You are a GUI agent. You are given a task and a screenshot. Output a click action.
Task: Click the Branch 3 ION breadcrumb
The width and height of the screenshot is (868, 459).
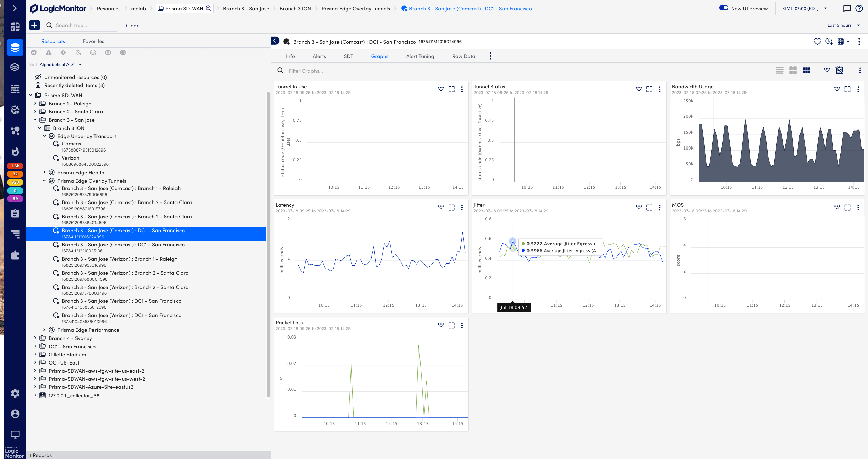point(295,9)
